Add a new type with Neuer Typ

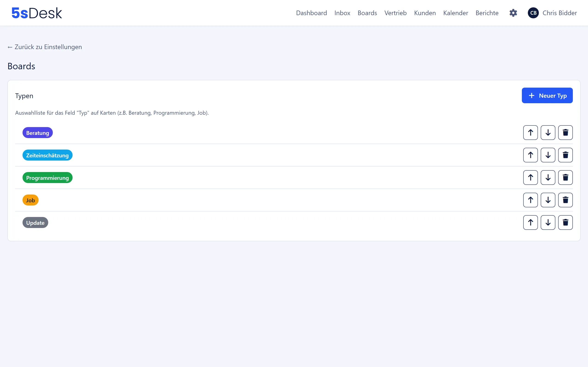(x=547, y=95)
